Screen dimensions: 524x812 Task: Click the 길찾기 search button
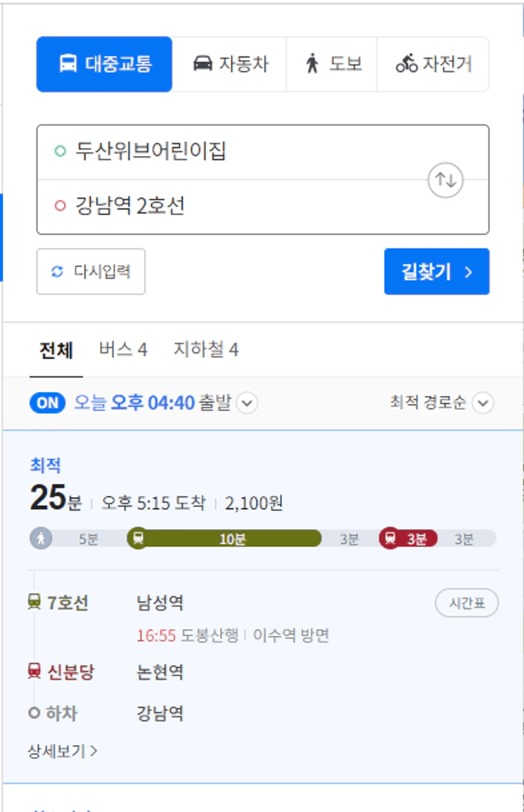437,272
